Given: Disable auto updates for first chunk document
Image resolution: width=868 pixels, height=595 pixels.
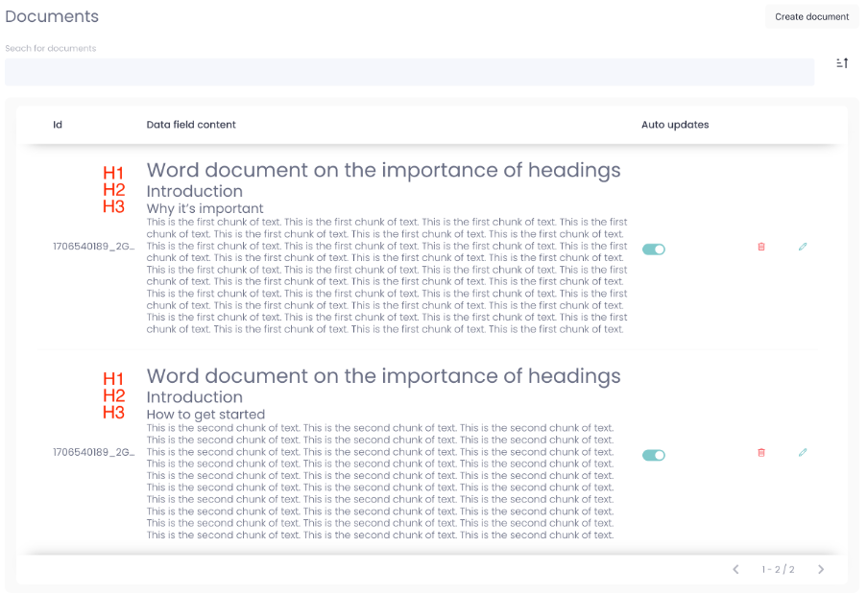Looking at the screenshot, I should click(x=653, y=250).
